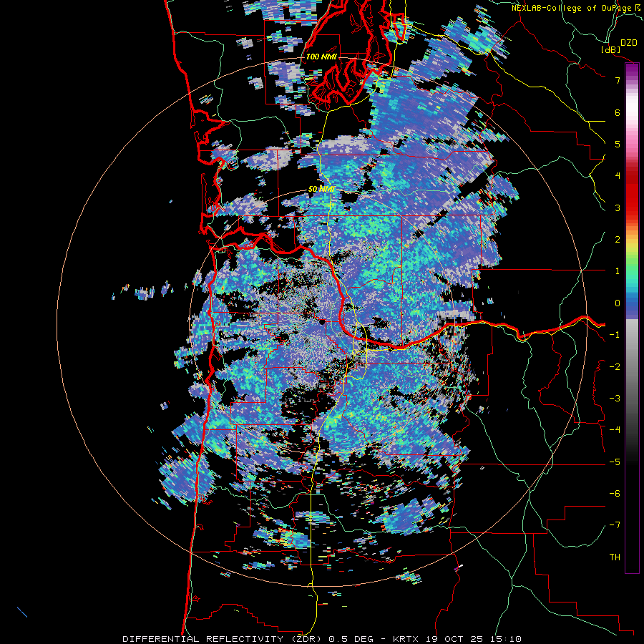Click the 19 OCT 25 15:10 timestamp
The image size is (644, 644).
tap(472, 639)
